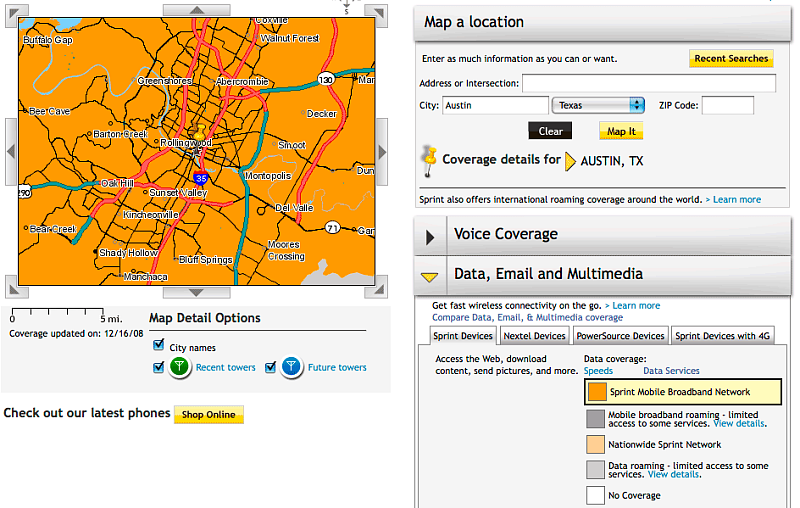
Task: Pan the coverage map east with the right arrow
Action: pos(382,151)
